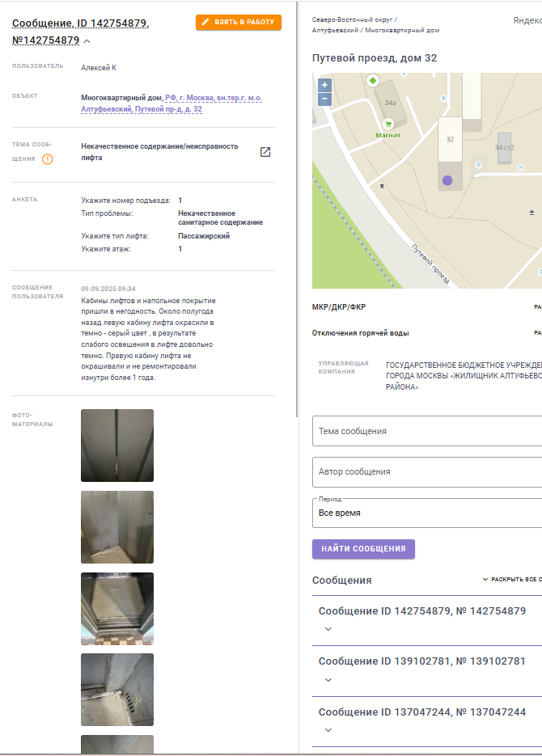
Task: Open the object address link Путевой пр-д, д. 32
Action: coord(171,103)
